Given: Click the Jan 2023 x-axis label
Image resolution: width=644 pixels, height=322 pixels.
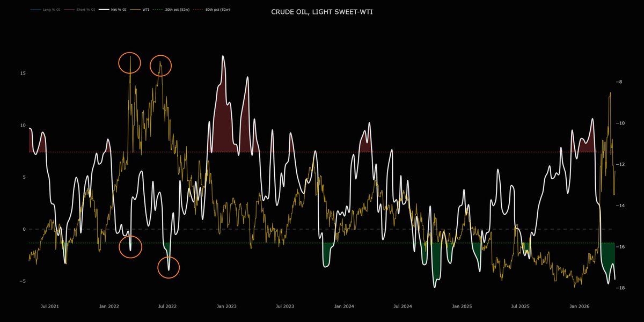Looking at the screenshot, I should [226, 306].
